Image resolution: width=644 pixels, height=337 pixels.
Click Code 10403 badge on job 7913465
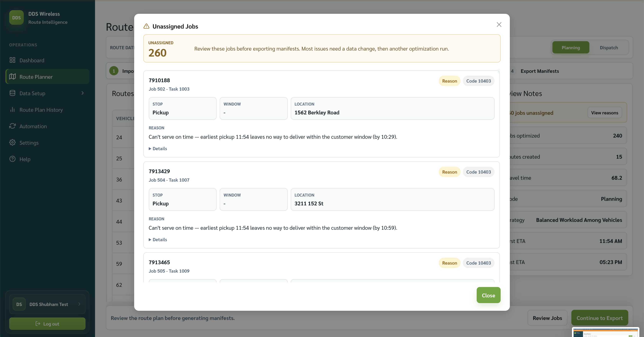(479, 263)
